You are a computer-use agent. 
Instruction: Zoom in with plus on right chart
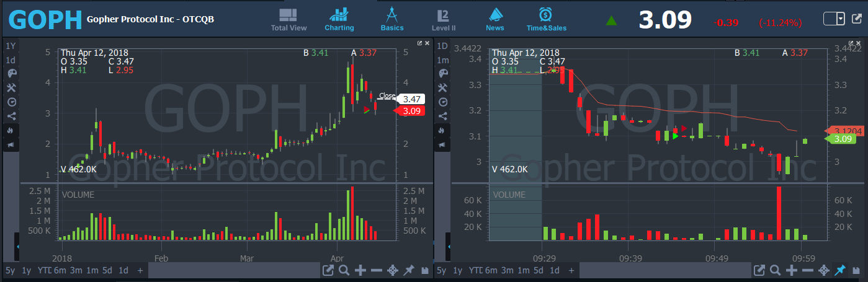point(792,271)
